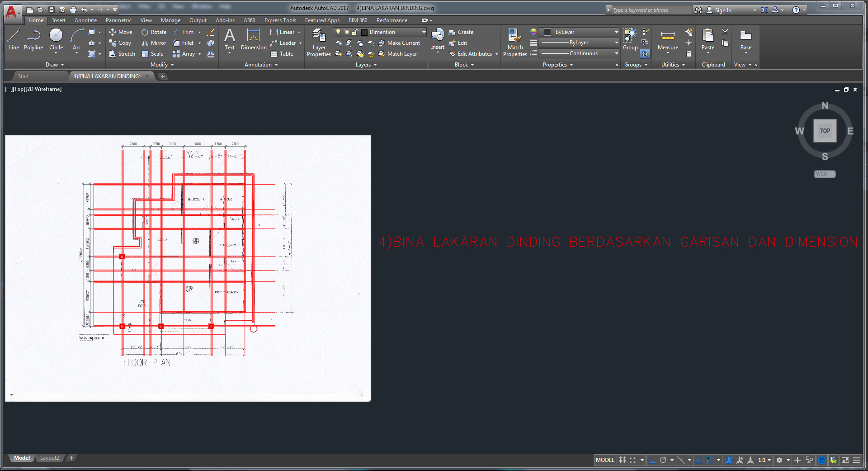Open the layer dropdown showing Dimention
The image size is (868, 471).
[380, 32]
